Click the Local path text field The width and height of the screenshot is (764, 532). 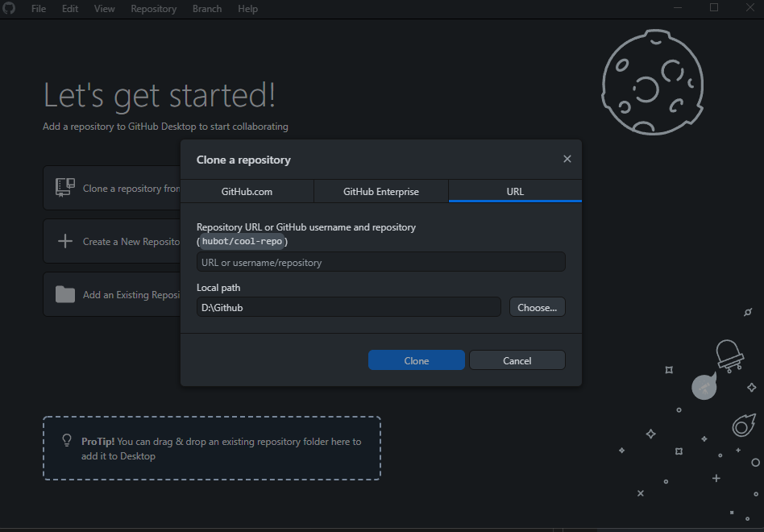[x=348, y=307]
